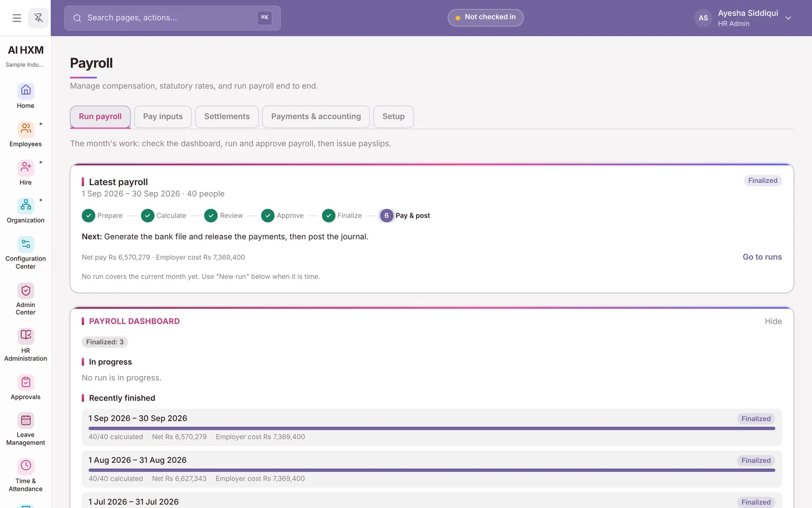
Task: Click the search magnifier icon
Action: 77,18
